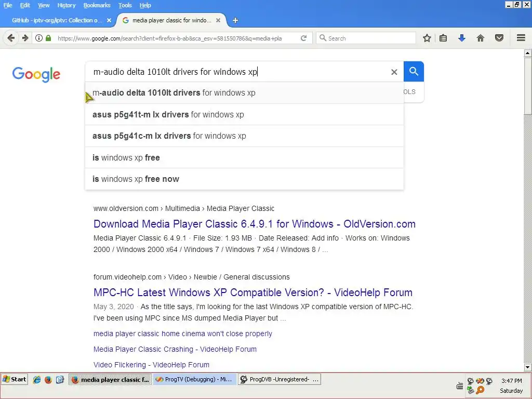Reload the page with the refresh icon
532x399 pixels.
(x=303, y=38)
